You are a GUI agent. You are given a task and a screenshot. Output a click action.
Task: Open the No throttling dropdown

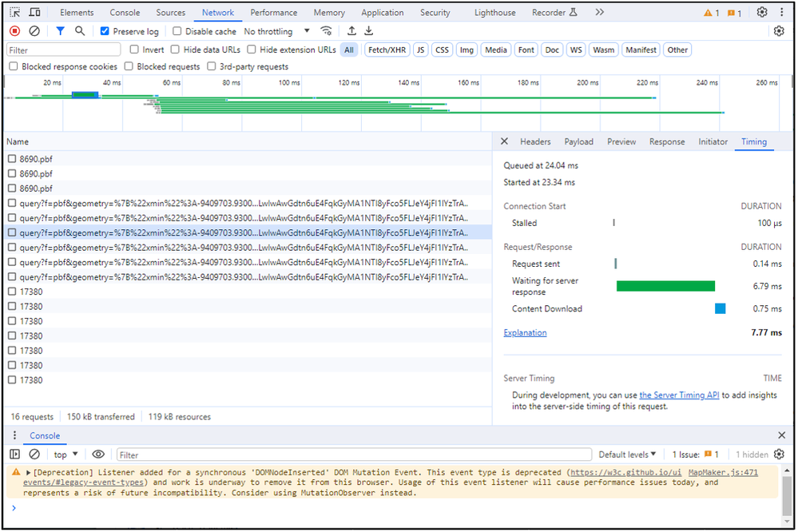(277, 31)
